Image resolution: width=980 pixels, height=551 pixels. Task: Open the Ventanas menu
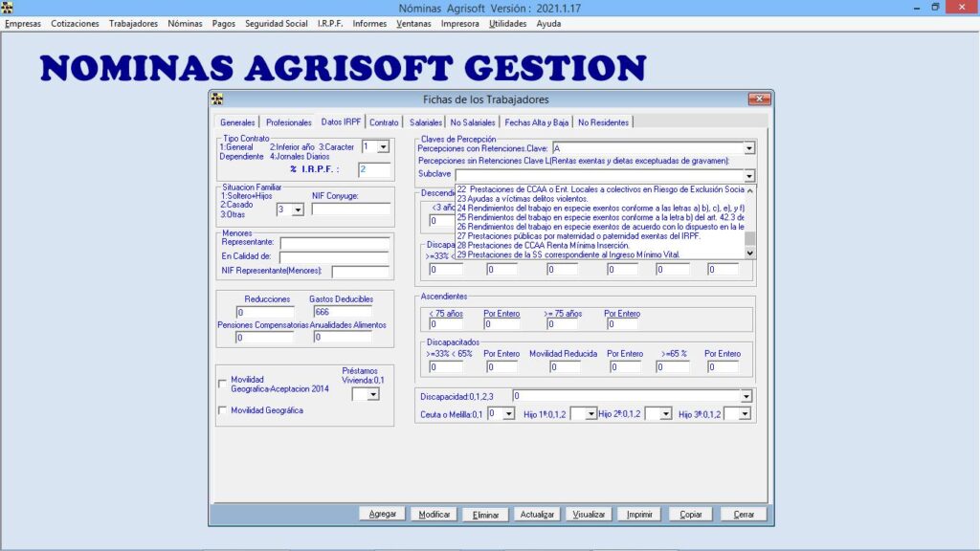coord(413,24)
